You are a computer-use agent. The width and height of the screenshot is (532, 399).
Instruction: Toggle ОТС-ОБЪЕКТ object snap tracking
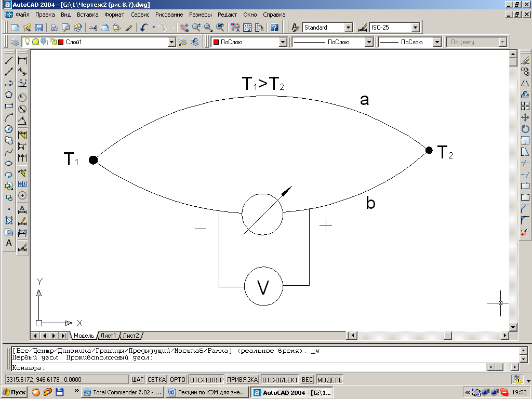pyautogui.click(x=280, y=380)
